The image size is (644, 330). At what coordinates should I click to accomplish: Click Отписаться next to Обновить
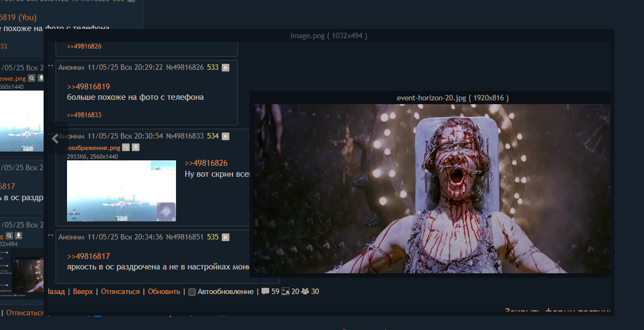pyautogui.click(x=120, y=292)
